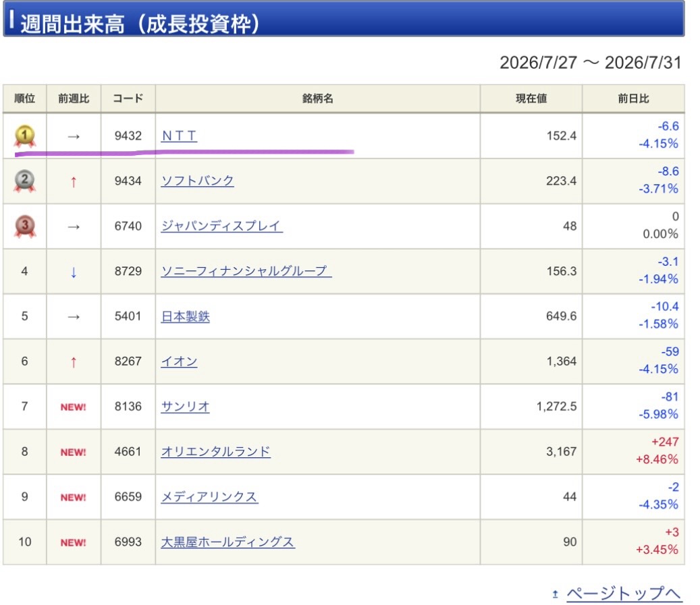Image resolution: width=700 pixels, height=605 pixels.
Task: Click the code 5401 cell
Action: tap(128, 316)
